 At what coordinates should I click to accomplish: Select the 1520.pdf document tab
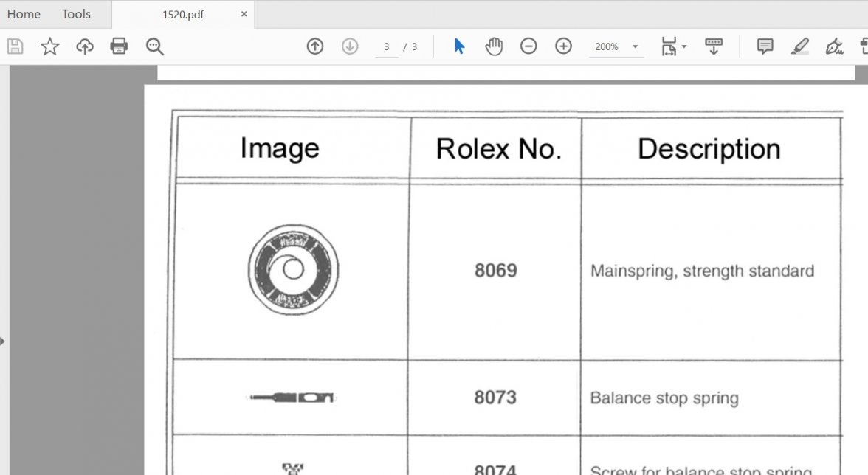pos(183,15)
